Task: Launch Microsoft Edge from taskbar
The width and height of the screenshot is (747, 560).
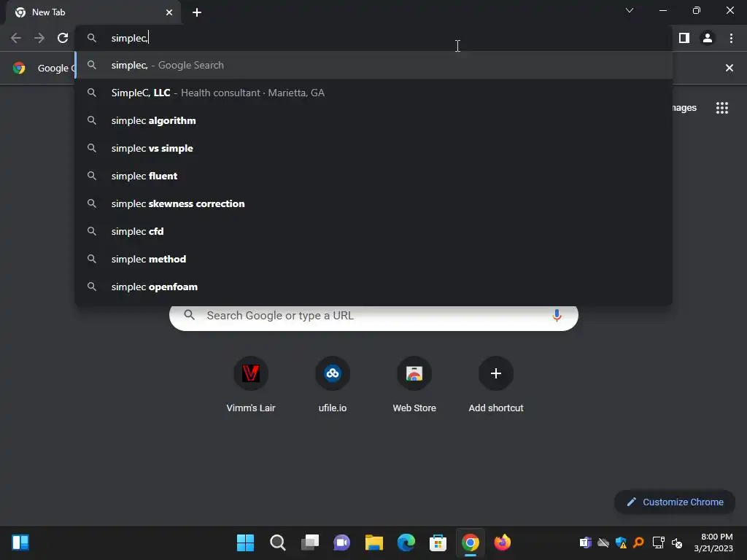Action: [x=406, y=542]
